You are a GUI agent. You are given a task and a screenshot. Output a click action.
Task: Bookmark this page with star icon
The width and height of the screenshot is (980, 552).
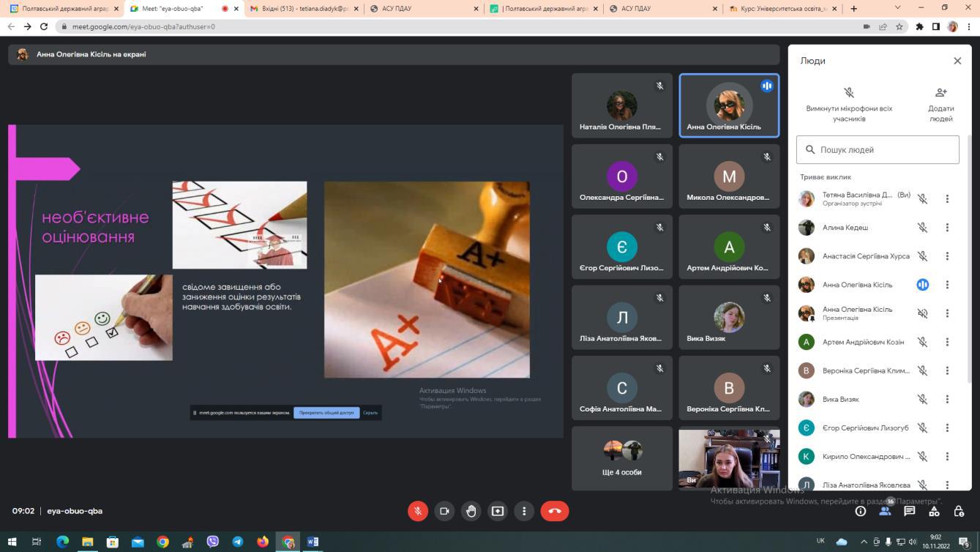click(x=899, y=26)
